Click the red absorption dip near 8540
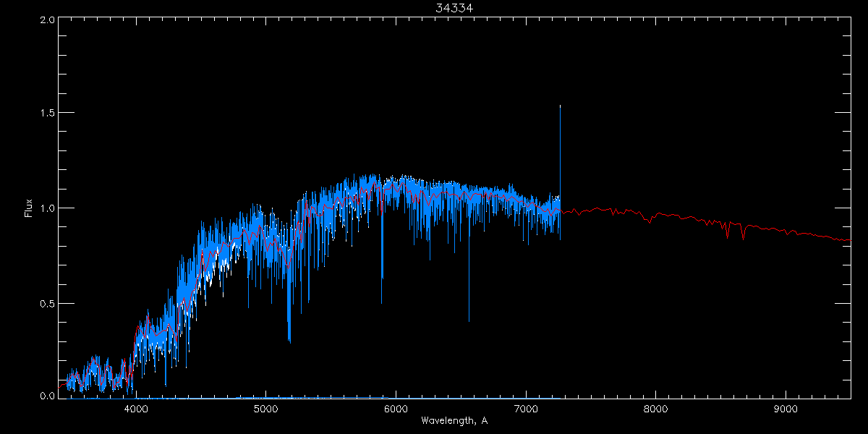This screenshot has height=434, width=868. [x=727, y=230]
